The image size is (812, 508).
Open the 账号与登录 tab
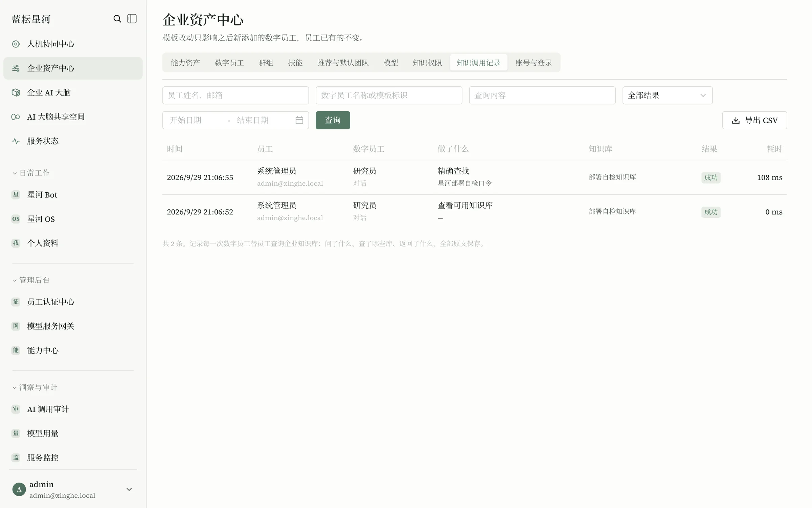point(534,63)
